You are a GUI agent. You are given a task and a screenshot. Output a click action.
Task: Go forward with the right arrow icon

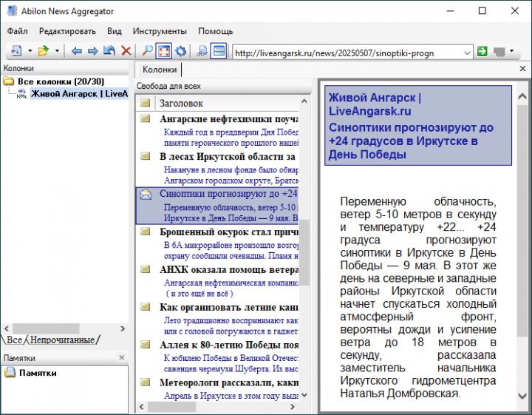92,51
